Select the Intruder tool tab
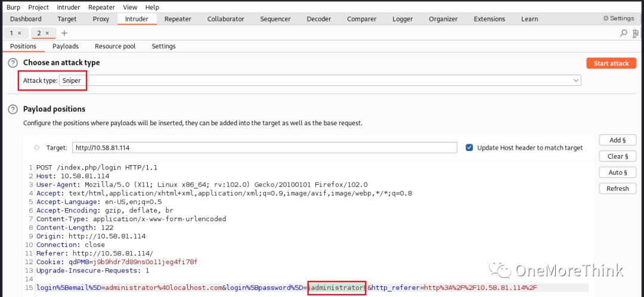This screenshot has width=644, height=297. 137,19
